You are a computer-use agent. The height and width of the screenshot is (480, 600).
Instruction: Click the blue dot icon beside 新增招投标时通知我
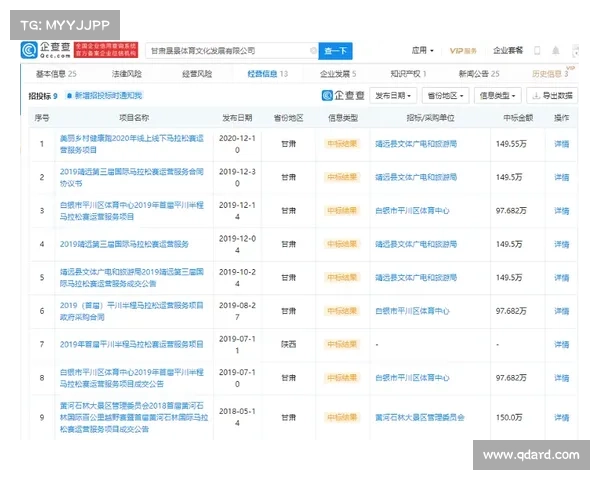tap(69, 95)
